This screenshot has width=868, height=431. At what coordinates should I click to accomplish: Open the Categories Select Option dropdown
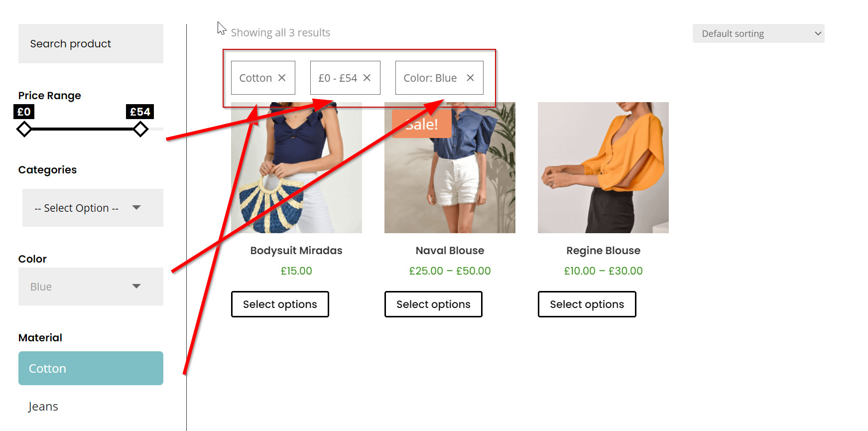[93, 208]
